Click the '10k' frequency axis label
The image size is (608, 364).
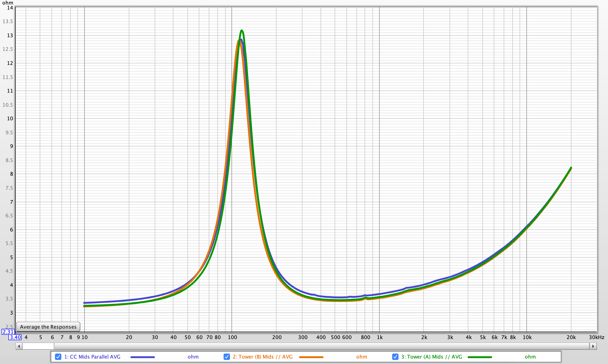[527, 337]
